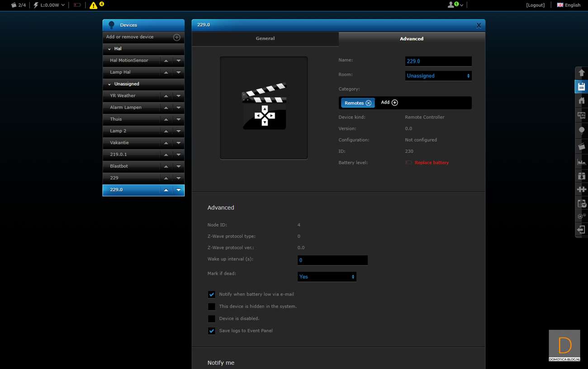Click the scroll-up arrow icon in sidebar
Viewport: 588px width, 369px height.
(x=581, y=73)
